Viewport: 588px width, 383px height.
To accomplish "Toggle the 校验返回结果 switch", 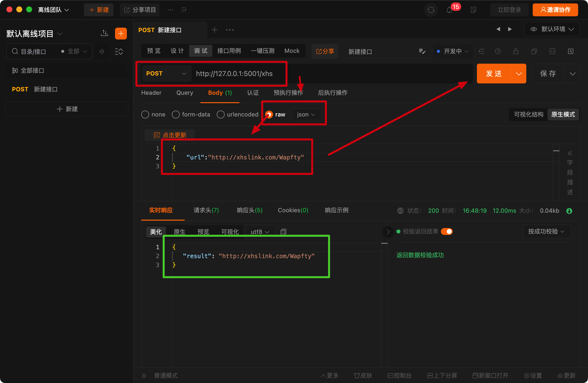I will [x=447, y=231].
